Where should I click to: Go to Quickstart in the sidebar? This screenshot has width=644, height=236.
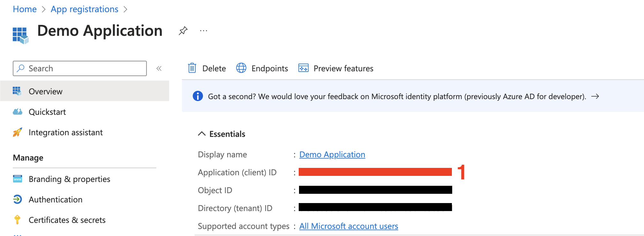pyautogui.click(x=47, y=112)
